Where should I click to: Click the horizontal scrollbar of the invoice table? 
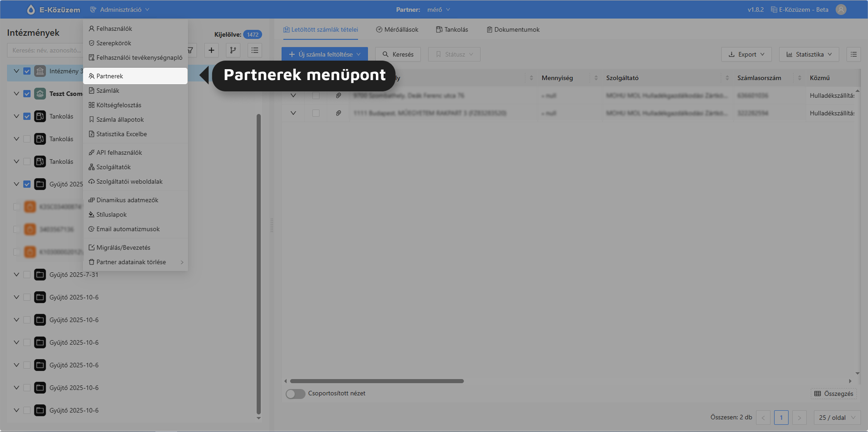(x=377, y=381)
